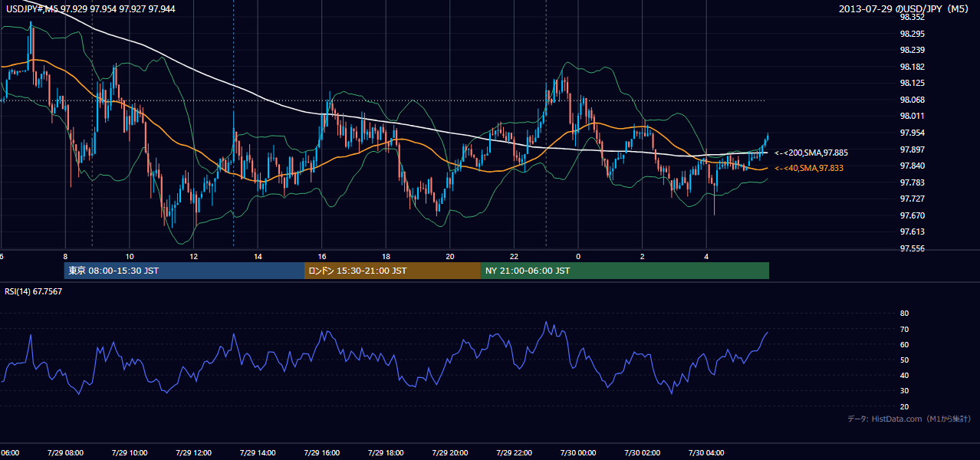Click price axis value 97.613

[913, 232]
